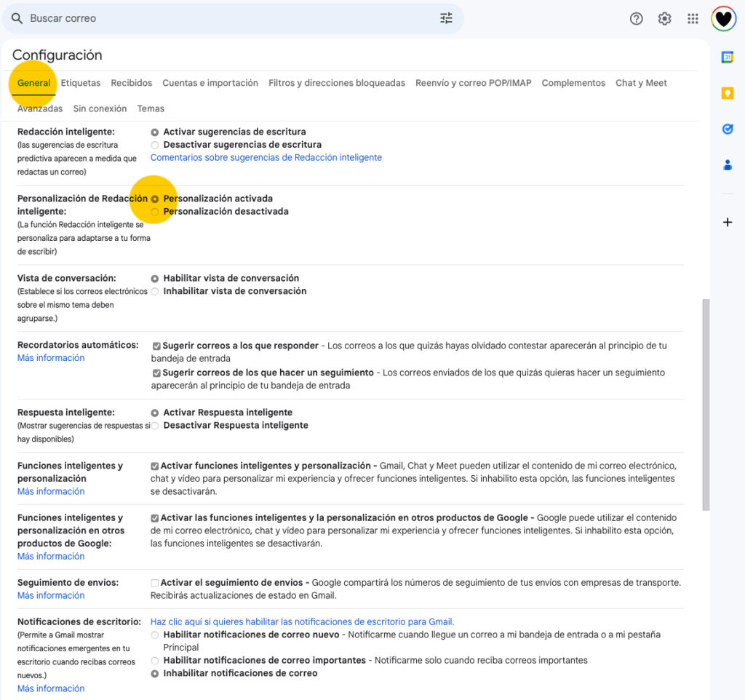745x700 pixels.
Task: Open Google Calendar side panel icon
Action: [x=727, y=57]
